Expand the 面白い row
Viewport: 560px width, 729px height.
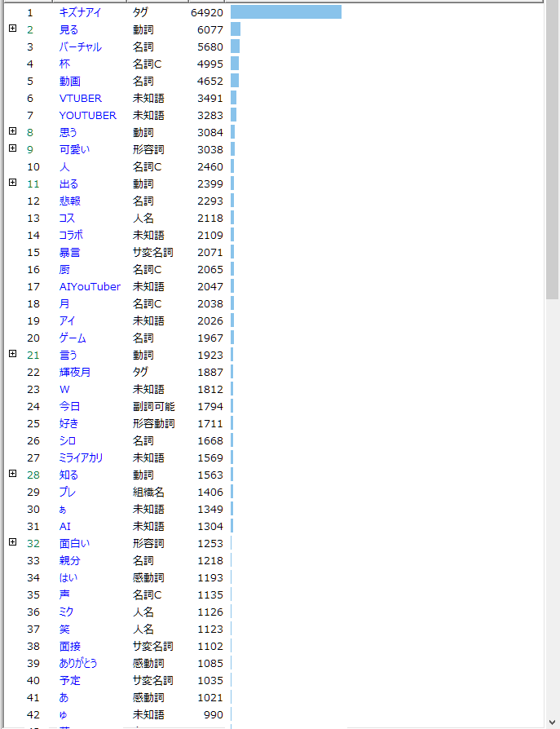pyautogui.click(x=13, y=541)
